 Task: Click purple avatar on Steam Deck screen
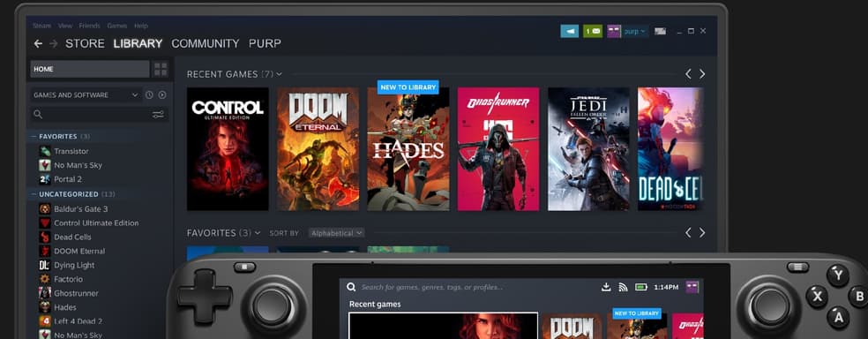coord(692,287)
